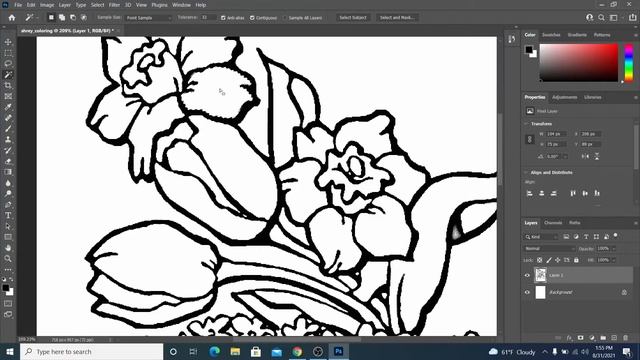Select the Brush tool
Screen dimensions: 640x360
[8, 129]
